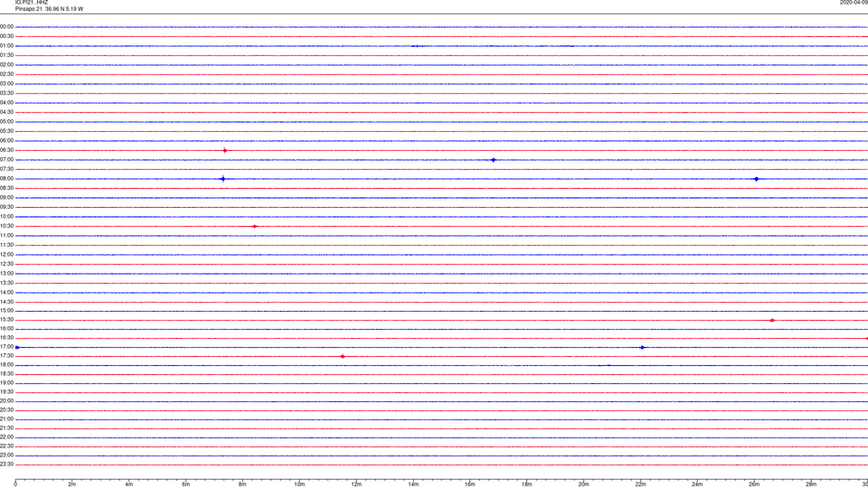Click the 03:30 row time label

(6, 93)
